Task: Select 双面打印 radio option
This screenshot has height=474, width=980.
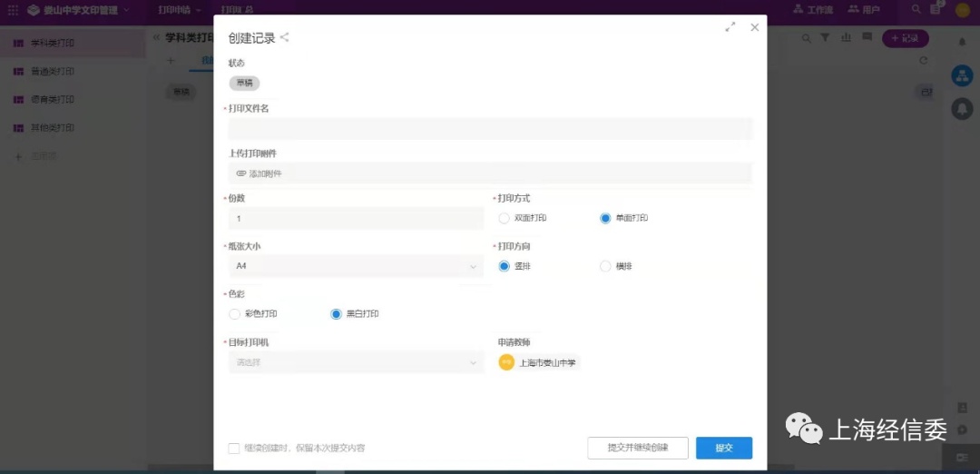Action: 504,218
